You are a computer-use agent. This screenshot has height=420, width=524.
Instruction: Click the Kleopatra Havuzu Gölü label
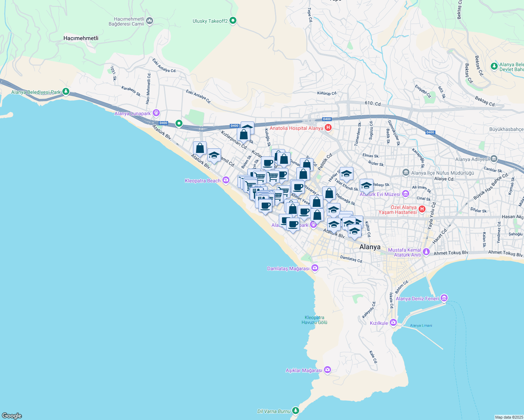[x=315, y=320]
